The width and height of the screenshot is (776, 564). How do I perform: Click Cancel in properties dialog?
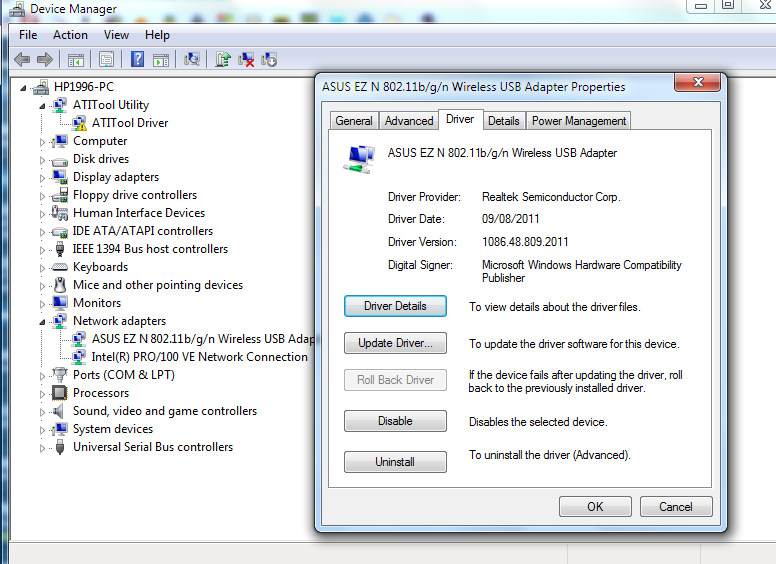pyautogui.click(x=676, y=507)
